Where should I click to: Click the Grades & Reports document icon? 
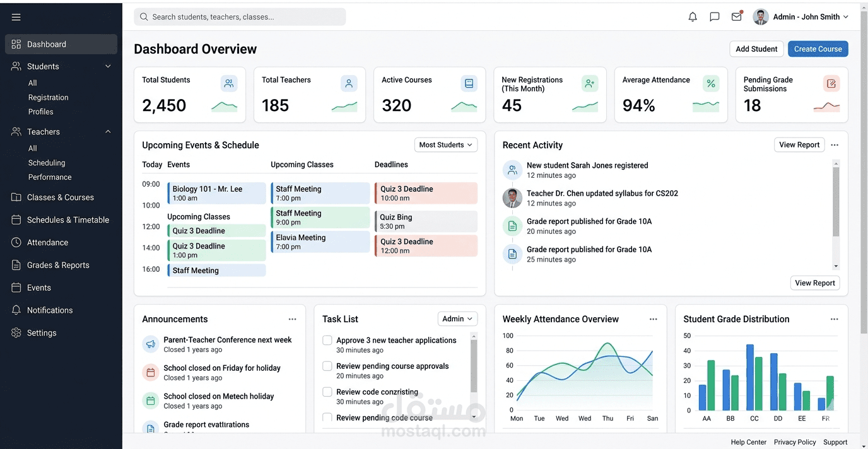[16, 265]
